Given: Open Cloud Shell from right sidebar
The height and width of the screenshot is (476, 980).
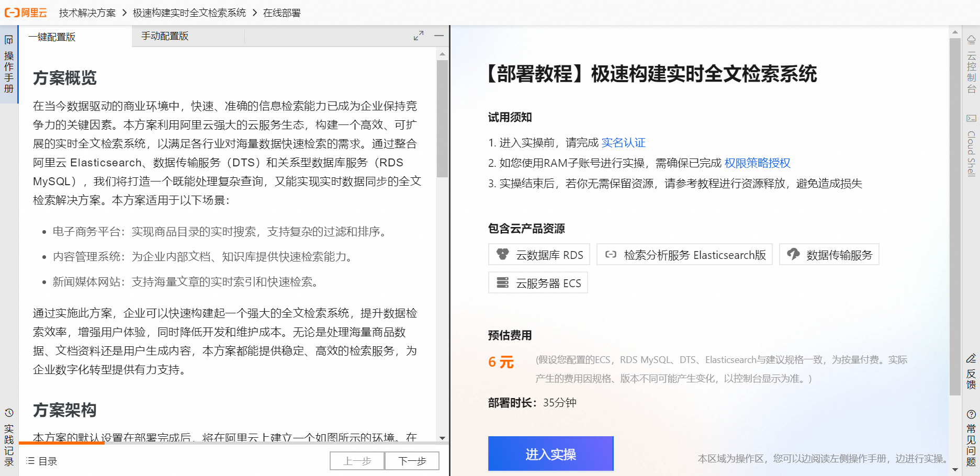Looking at the screenshot, I should point(971,145).
